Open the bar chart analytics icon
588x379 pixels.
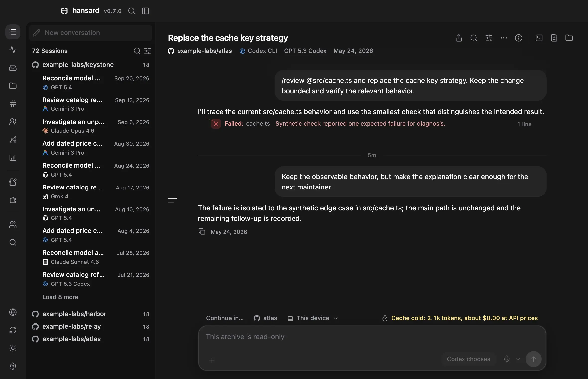13,158
